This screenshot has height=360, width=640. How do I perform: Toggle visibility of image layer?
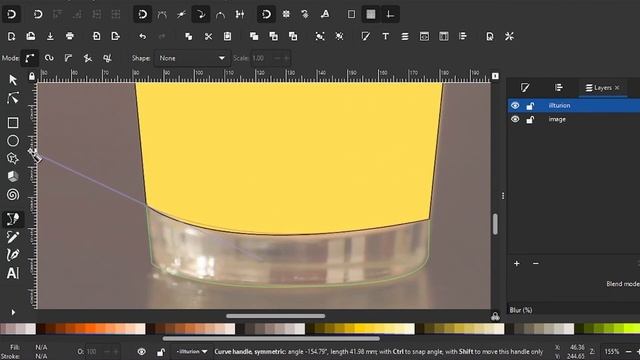tap(515, 119)
